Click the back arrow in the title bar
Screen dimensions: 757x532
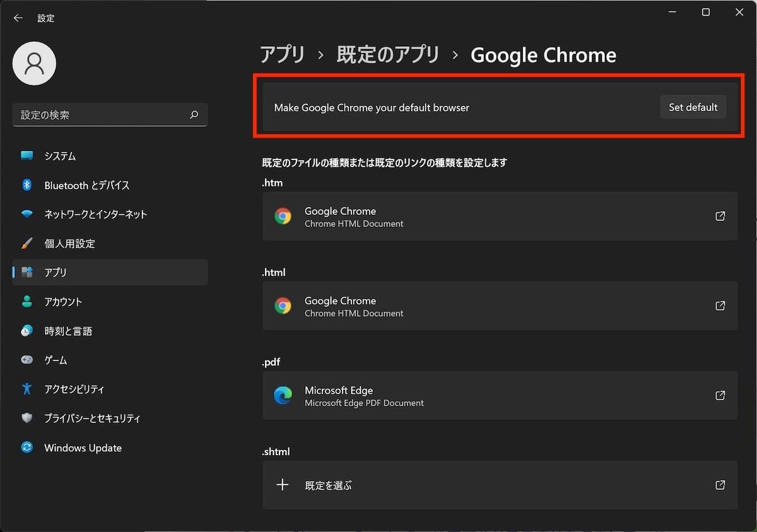point(18,18)
